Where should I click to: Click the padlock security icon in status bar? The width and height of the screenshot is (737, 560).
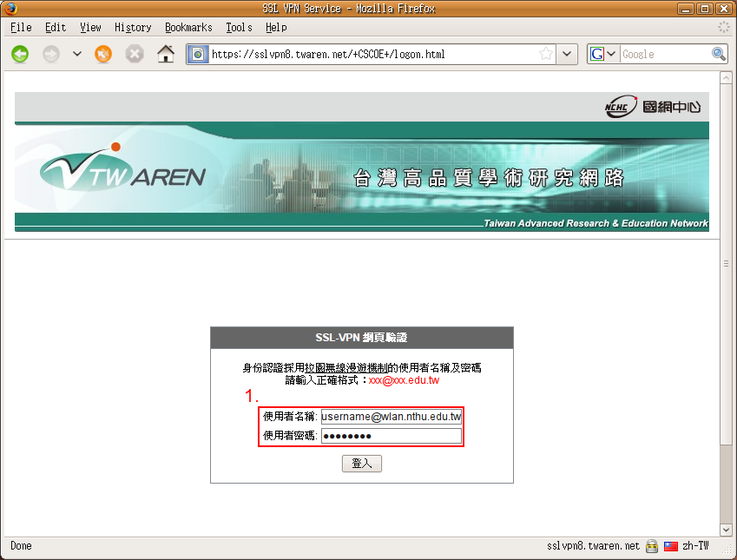coord(651,546)
